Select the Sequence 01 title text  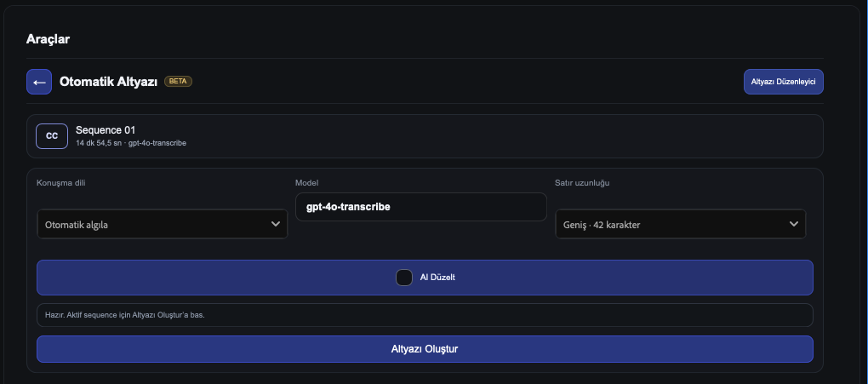pyautogui.click(x=106, y=131)
